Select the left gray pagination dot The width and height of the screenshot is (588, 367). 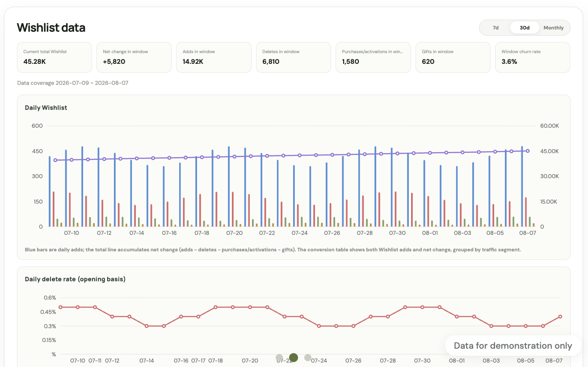point(279,358)
